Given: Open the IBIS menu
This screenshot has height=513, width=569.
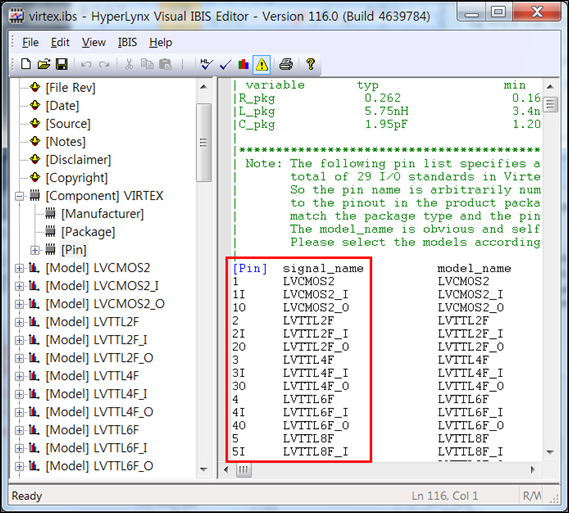Looking at the screenshot, I should [x=127, y=42].
